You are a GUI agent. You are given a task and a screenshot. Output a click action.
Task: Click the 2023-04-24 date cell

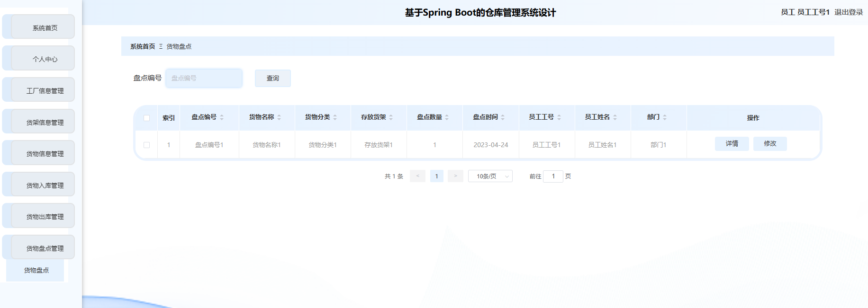pyautogui.click(x=491, y=145)
